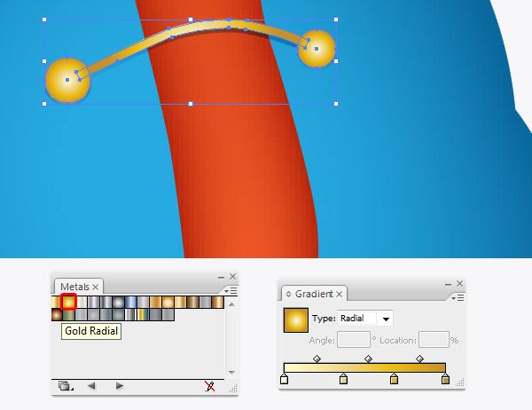The height and width of the screenshot is (410, 532).
Task: Pick the brown radial swatch starting second row
Action: point(57,314)
